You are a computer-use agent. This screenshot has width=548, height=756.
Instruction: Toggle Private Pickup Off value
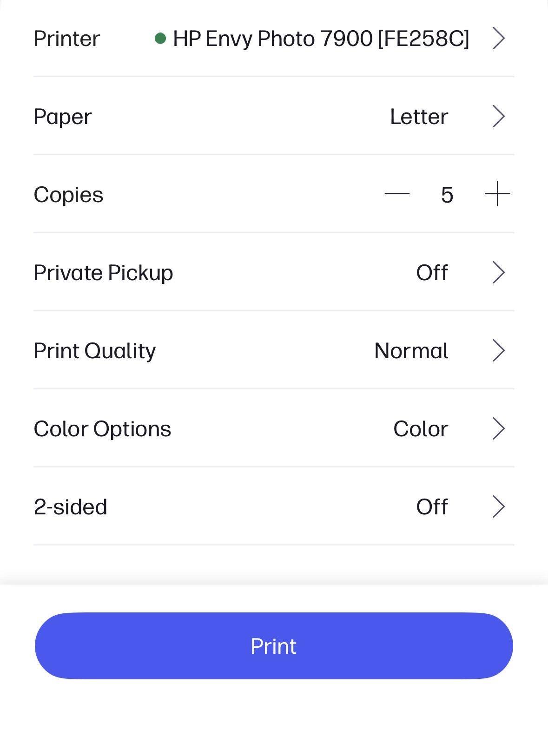click(432, 272)
